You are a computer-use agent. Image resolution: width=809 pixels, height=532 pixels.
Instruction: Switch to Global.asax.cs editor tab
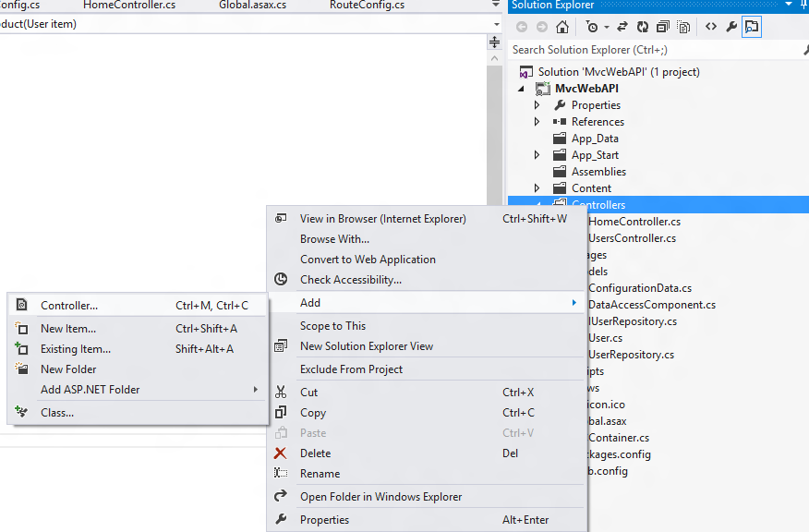click(x=252, y=6)
